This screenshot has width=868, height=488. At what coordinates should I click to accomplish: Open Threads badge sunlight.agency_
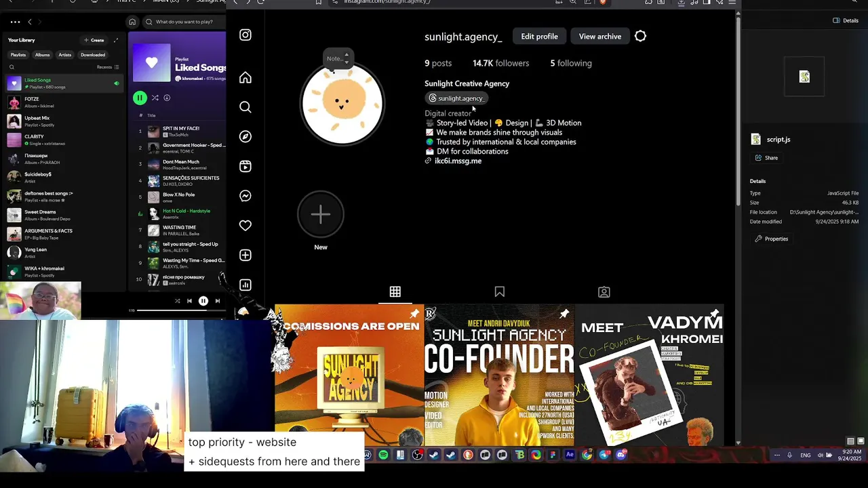coord(456,98)
